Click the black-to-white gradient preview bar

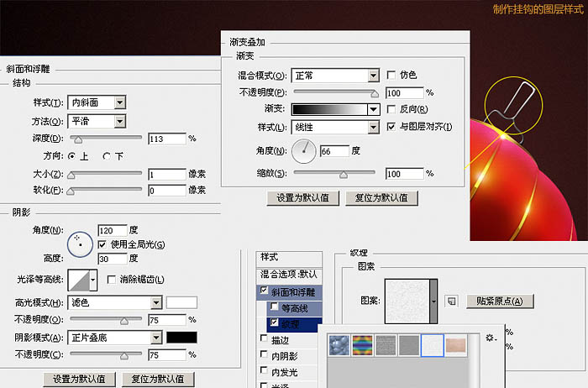point(329,109)
